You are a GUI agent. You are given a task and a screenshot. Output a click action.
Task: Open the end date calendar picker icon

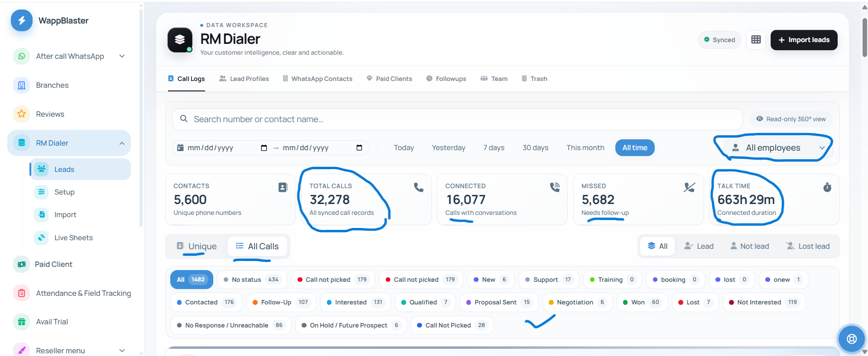[359, 148]
